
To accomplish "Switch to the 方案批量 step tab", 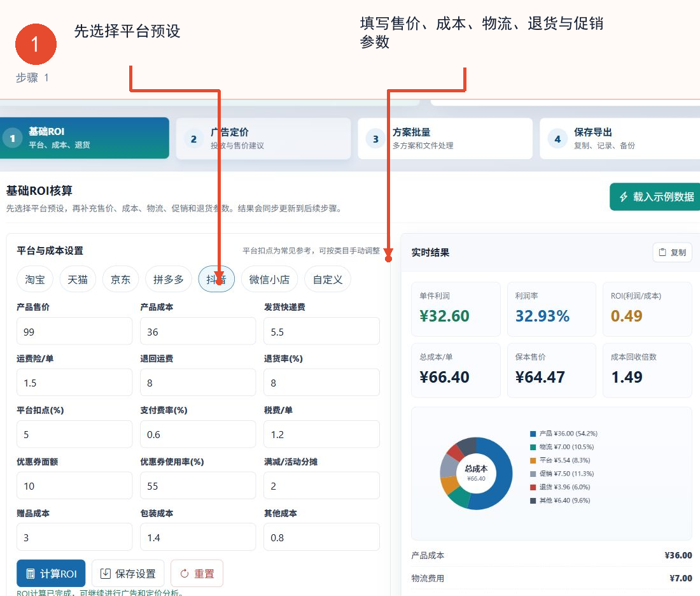I will 445,139.
